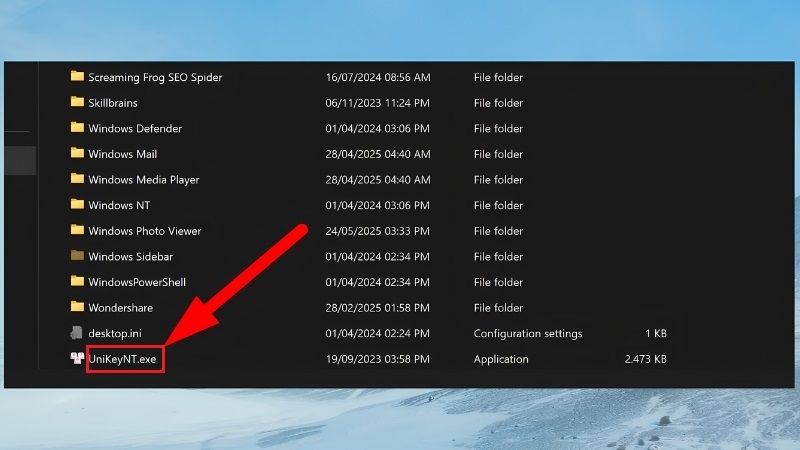Select the Windows Mail folder name
800x450 pixels.
click(122, 154)
